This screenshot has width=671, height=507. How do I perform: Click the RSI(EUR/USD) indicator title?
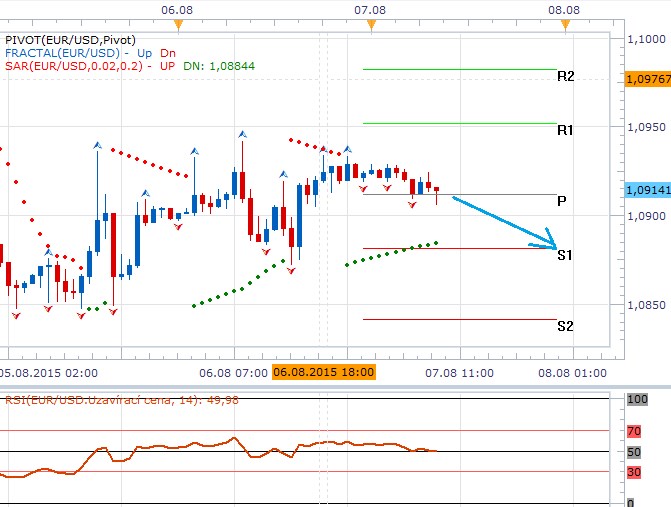(x=112, y=401)
